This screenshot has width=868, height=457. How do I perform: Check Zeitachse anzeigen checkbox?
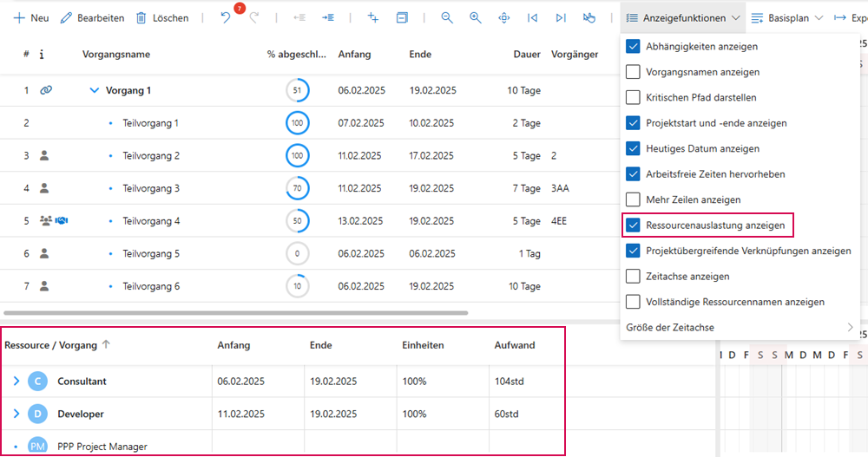click(x=634, y=277)
